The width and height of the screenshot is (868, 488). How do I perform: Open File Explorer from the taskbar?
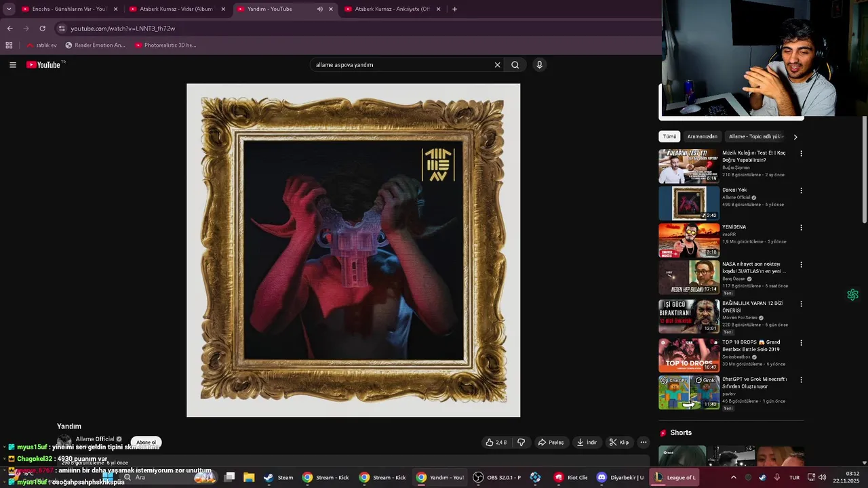[x=249, y=477]
